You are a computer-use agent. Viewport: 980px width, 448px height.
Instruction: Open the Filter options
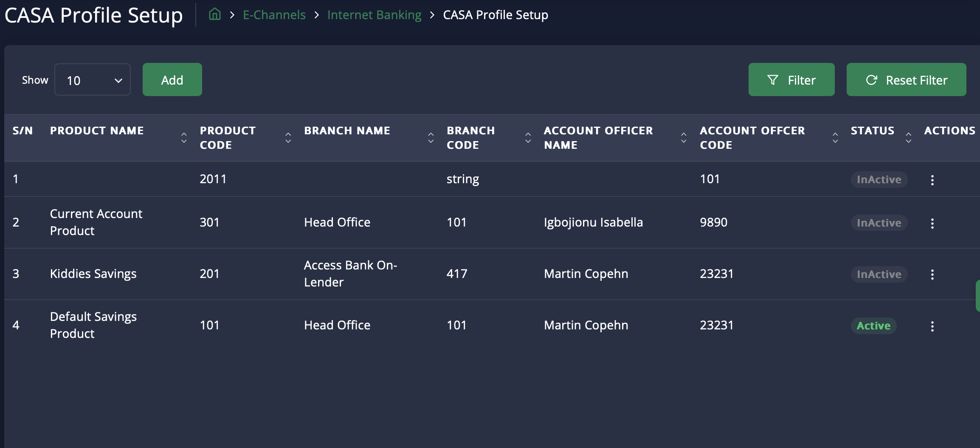[x=791, y=80]
